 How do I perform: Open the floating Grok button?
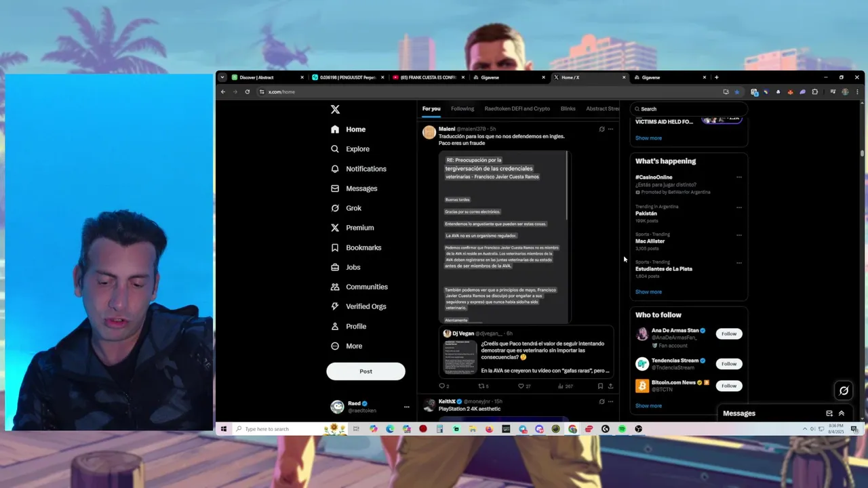(x=844, y=390)
